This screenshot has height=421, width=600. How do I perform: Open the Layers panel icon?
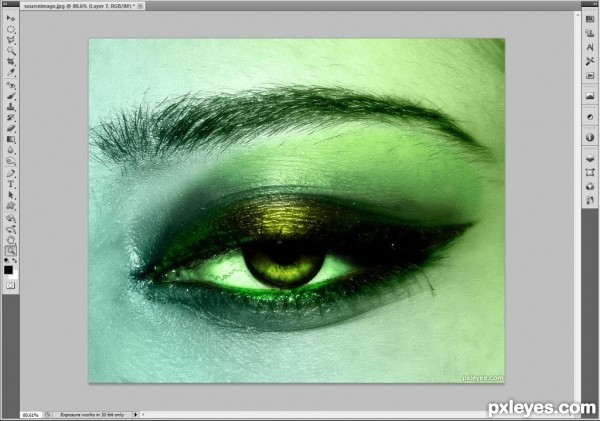click(x=590, y=158)
